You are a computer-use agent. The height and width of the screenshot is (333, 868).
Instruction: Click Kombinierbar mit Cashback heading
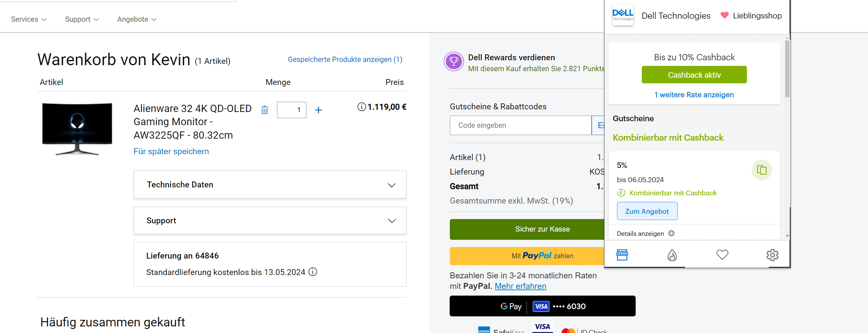[668, 137]
